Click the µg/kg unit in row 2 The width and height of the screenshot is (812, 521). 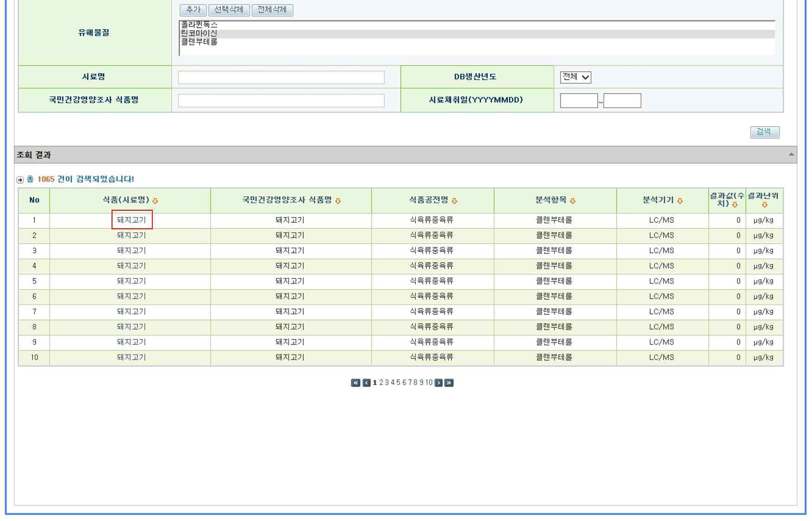tap(763, 235)
